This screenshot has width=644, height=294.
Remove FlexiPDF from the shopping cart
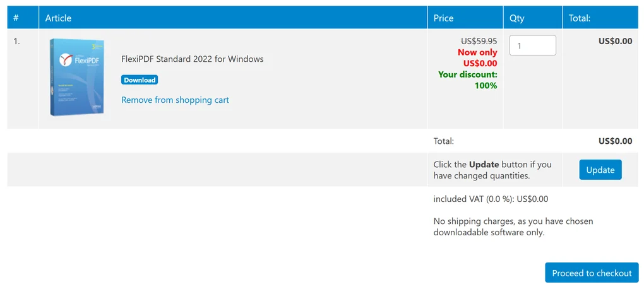pos(175,100)
